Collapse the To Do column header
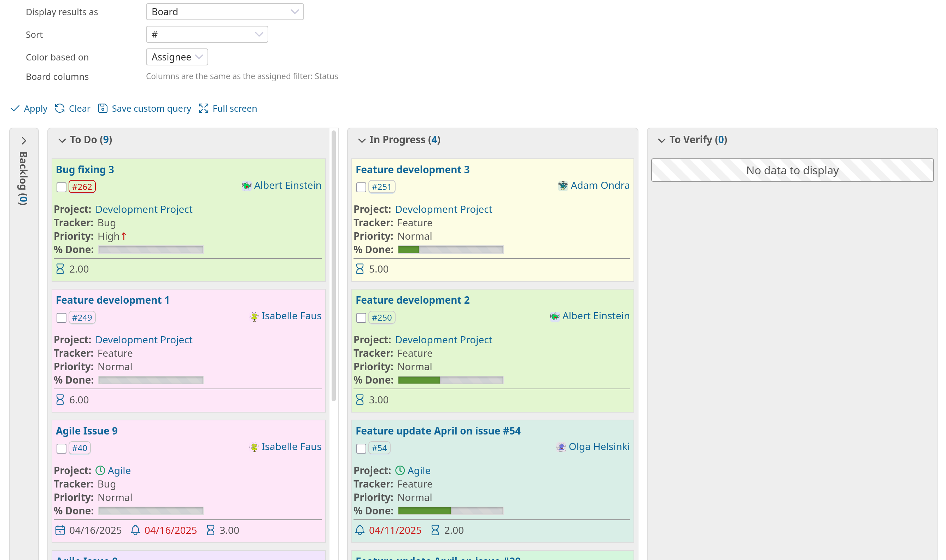 point(62,140)
